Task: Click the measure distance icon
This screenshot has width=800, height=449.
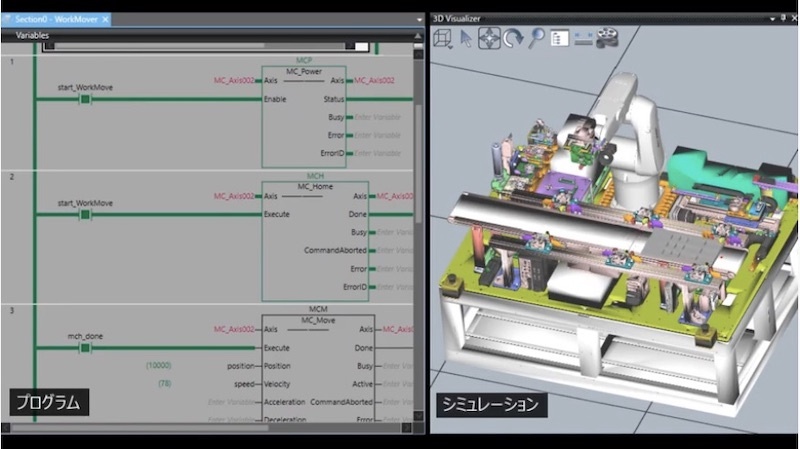Action: [x=584, y=38]
